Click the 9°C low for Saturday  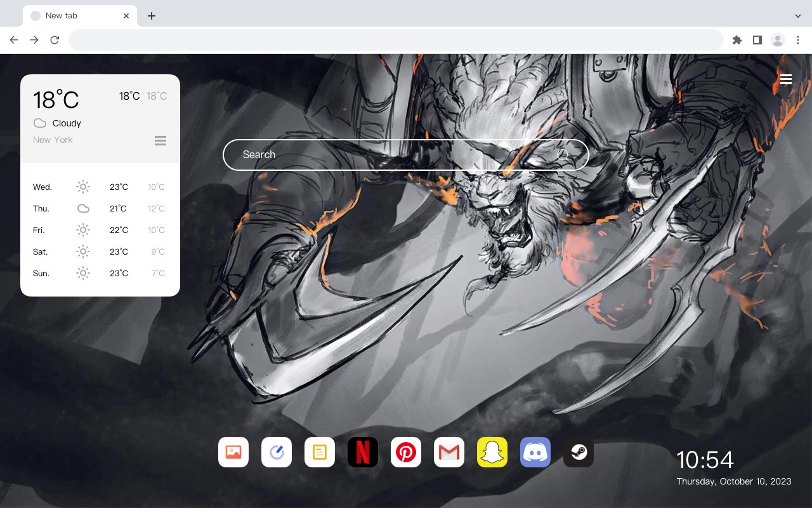click(158, 251)
